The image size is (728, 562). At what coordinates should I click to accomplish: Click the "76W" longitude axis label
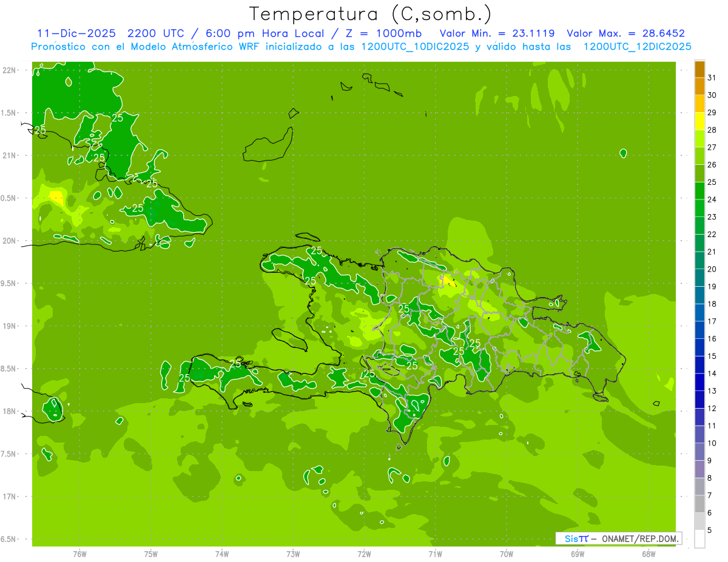[x=79, y=554]
